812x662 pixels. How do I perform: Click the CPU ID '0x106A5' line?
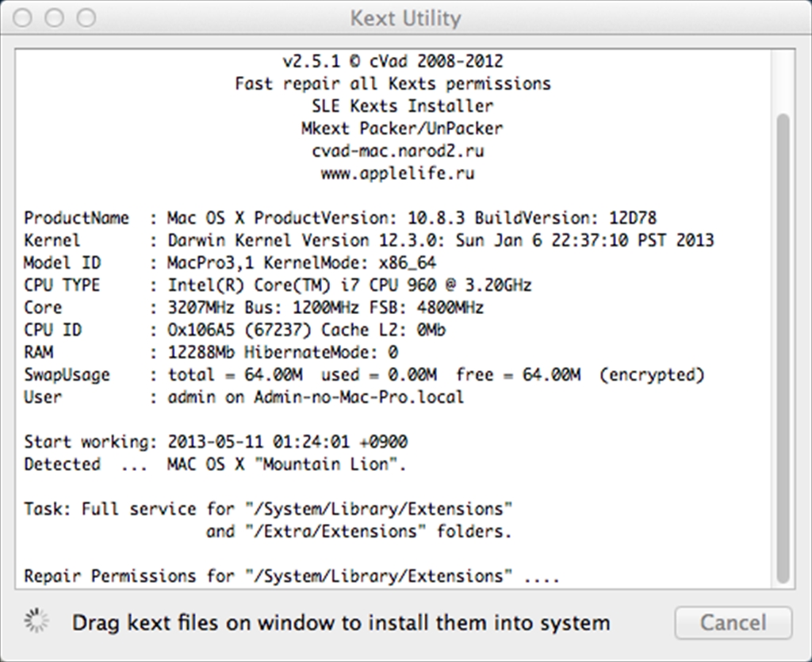pos(235,330)
